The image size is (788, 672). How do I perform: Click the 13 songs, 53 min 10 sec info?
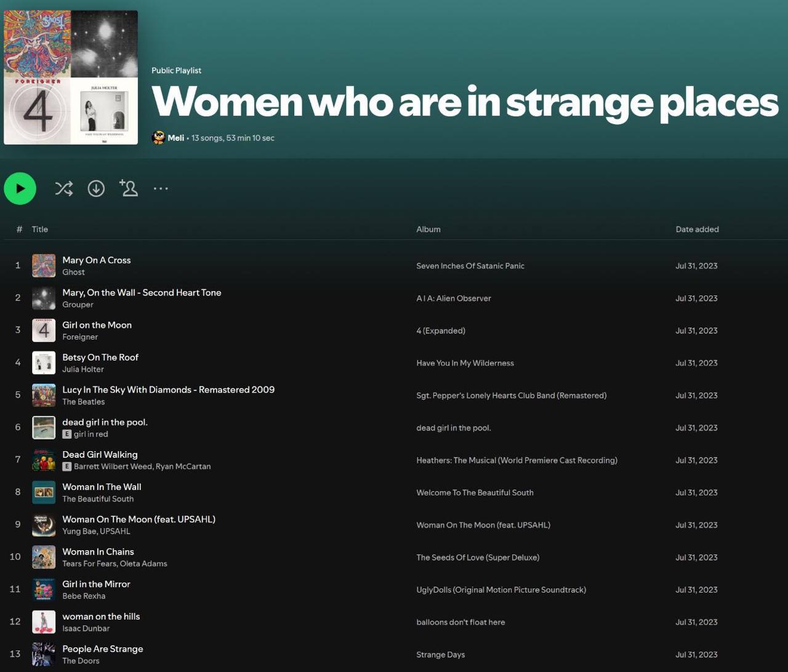(x=233, y=138)
